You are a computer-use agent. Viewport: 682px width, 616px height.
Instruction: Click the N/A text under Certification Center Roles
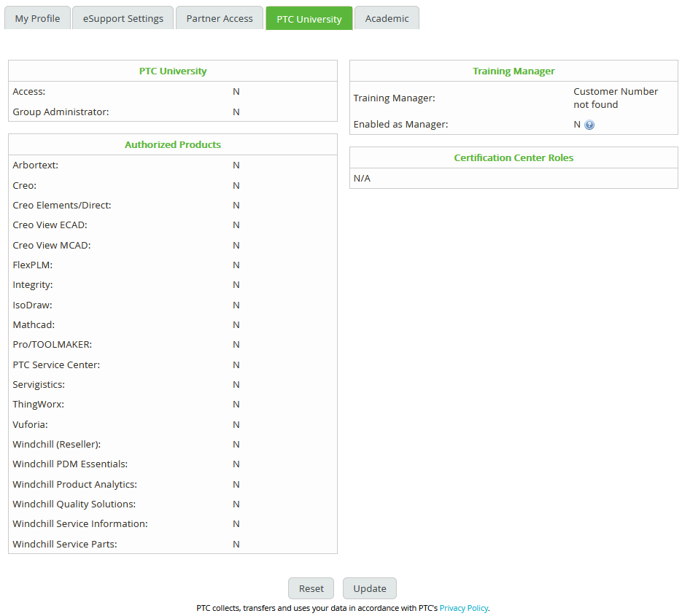pyautogui.click(x=362, y=178)
